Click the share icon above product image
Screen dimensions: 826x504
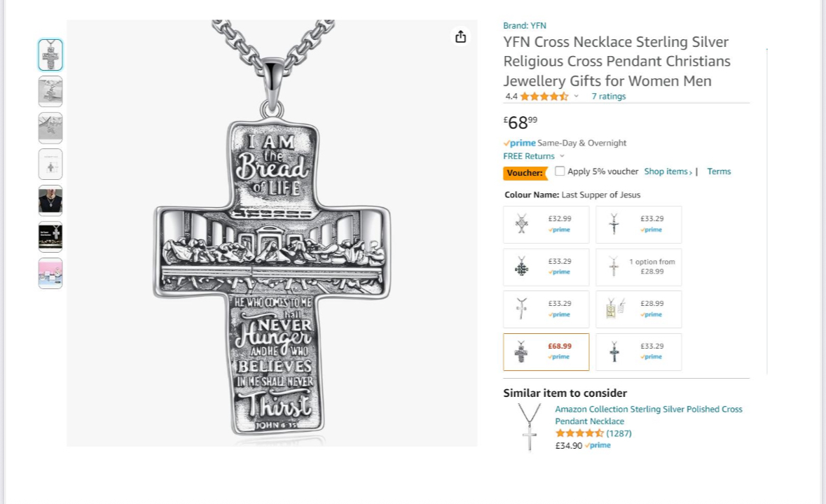pyautogui.click(x=460, y=37)
